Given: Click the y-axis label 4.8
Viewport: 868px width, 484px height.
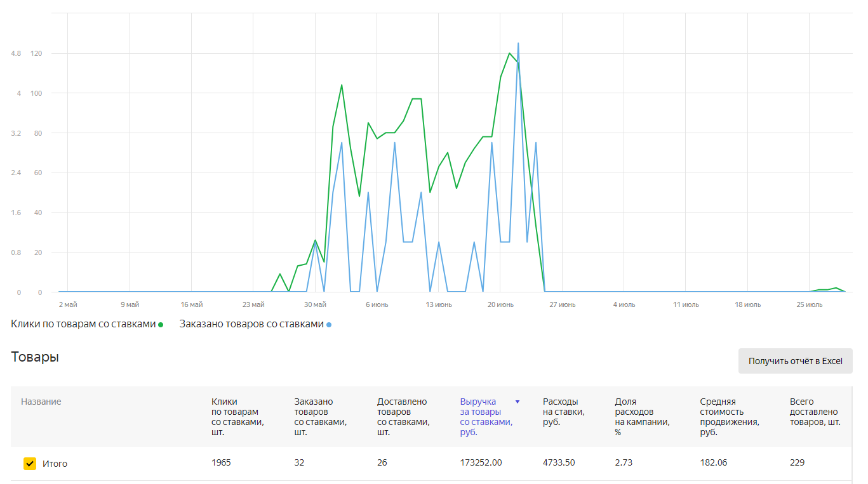Looking at the screenshot, I should [16, 53].
